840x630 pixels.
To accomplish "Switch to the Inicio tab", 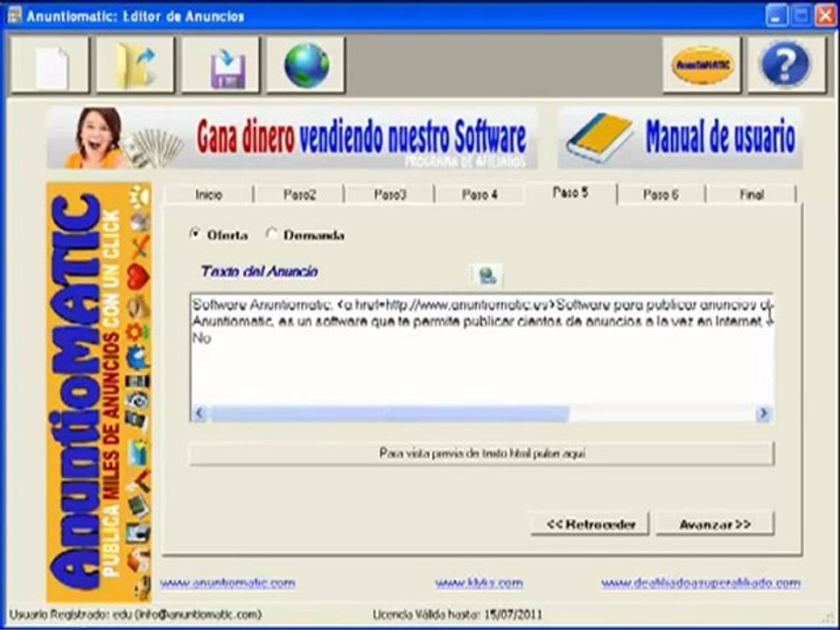I will click(x=209, y=194).
